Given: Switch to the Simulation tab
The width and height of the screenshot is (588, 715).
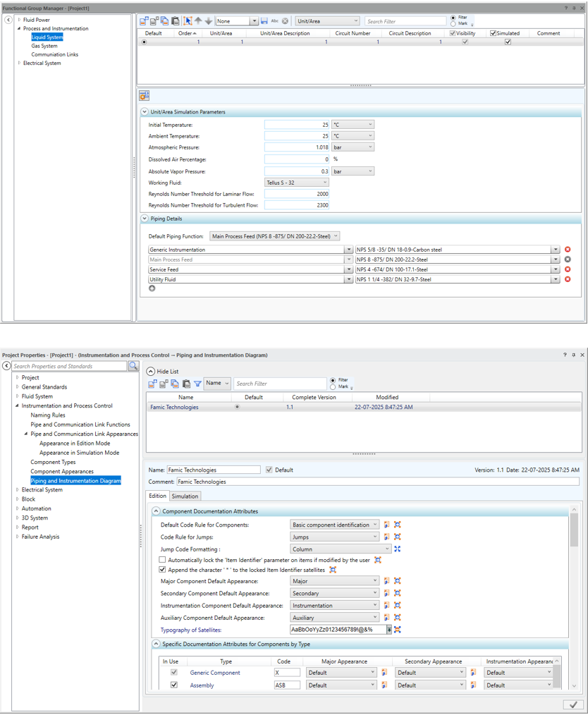Looking at the screenshot, I should coord(185,496).
